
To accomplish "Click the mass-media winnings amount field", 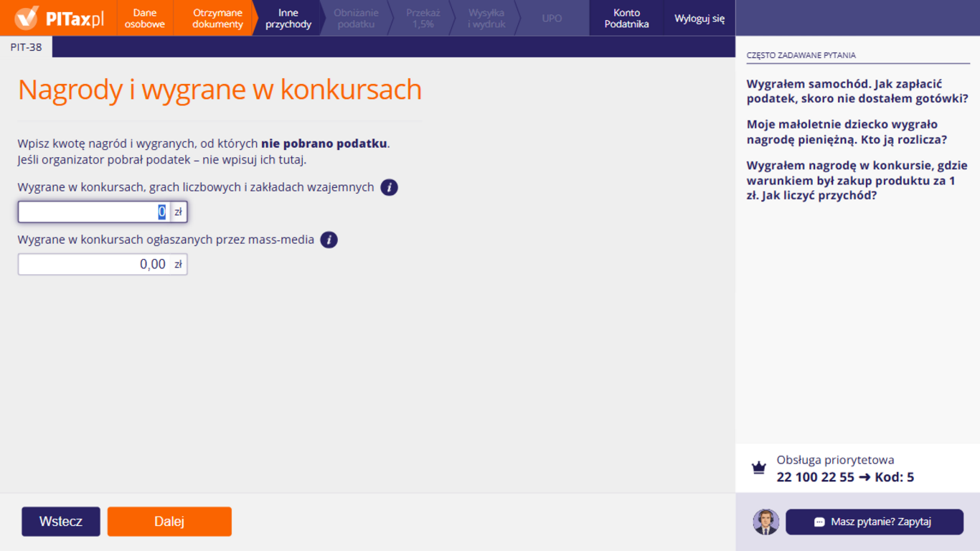I will [x=93, y=265].
